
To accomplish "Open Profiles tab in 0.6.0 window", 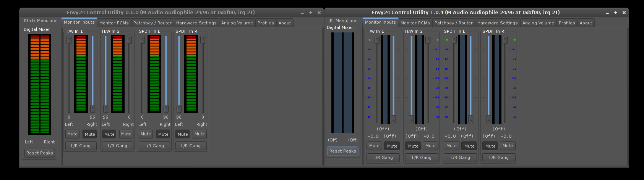I will 266,23.
